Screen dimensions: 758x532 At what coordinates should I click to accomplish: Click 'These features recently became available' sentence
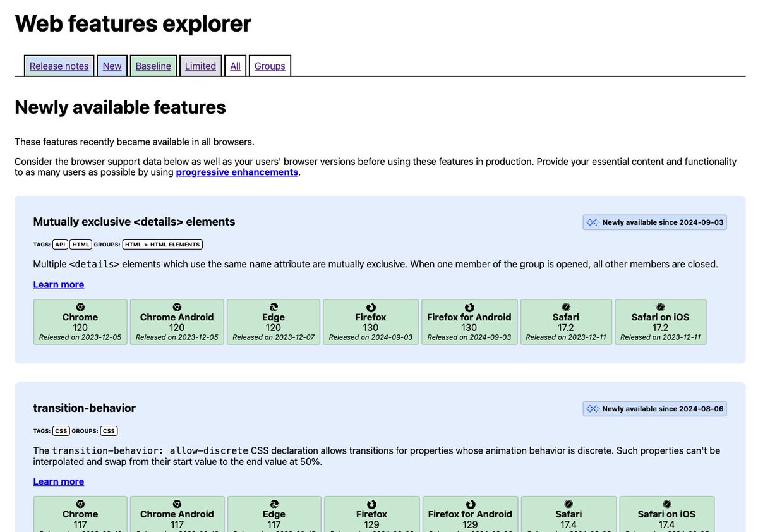coord(135,142)
